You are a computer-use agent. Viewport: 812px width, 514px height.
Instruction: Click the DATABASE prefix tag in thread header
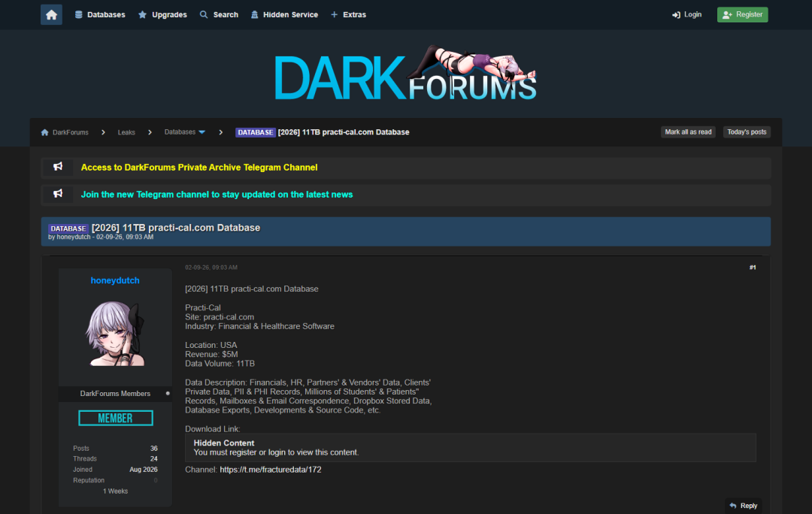coord(68,228)
